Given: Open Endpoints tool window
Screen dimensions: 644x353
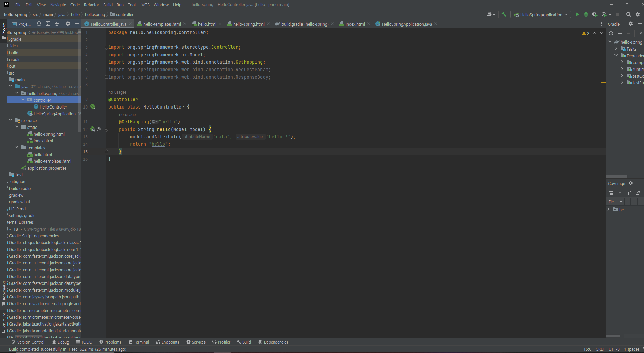Looking at the screenshot, I should pyautogui.click(x=167, y=342).
